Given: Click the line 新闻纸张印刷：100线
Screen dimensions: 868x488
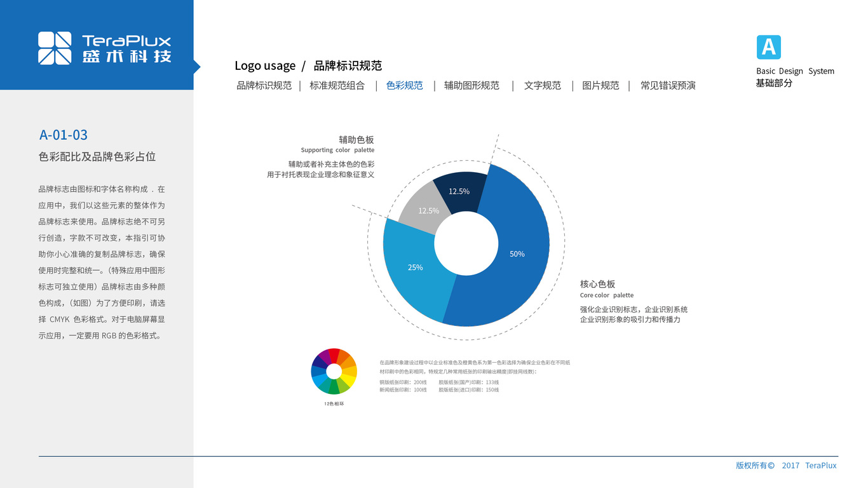Looking at the screenshot, I should [x=403, y=390].
